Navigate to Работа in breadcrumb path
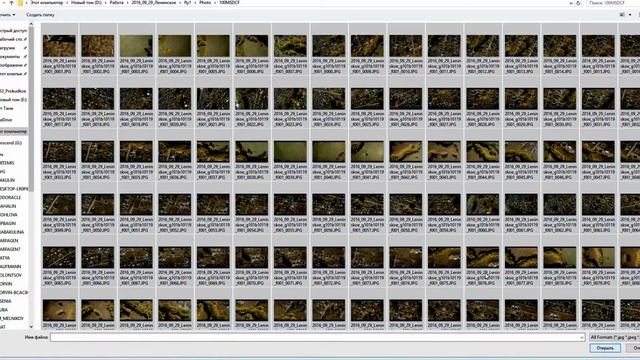This screenshot has height=360, width=640. coord(116,2)
